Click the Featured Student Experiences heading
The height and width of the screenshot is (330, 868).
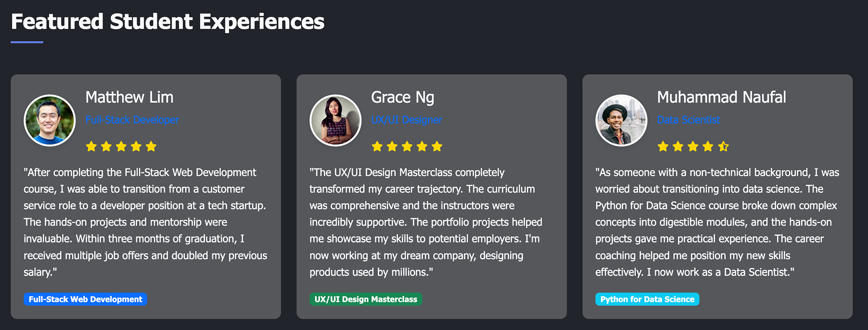(168, 22)
